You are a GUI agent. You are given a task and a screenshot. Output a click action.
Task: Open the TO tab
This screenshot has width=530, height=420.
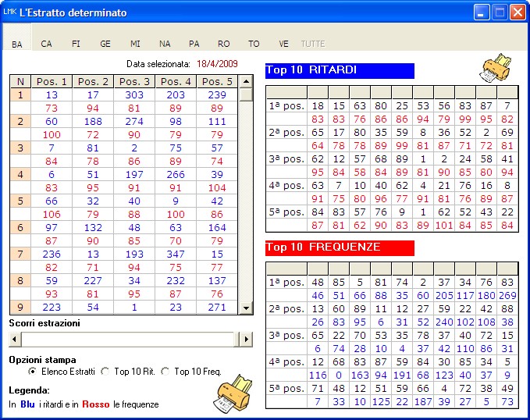click(254, 44)
